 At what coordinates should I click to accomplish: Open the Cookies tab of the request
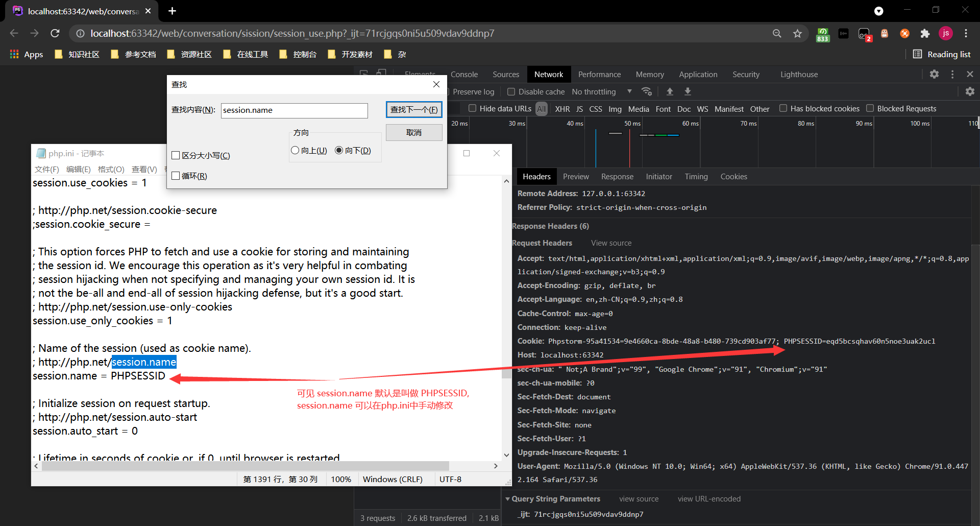tap(733, 177)
